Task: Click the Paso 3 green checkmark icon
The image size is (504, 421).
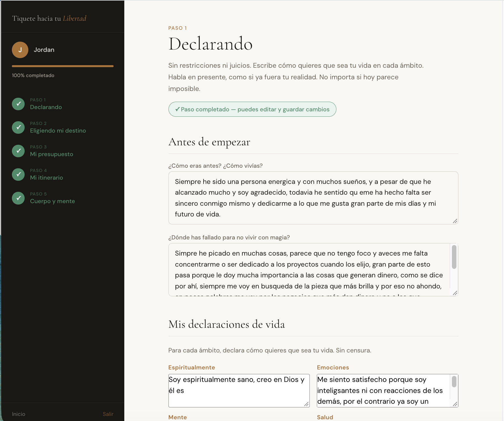Action: click(x=18, y=151)
